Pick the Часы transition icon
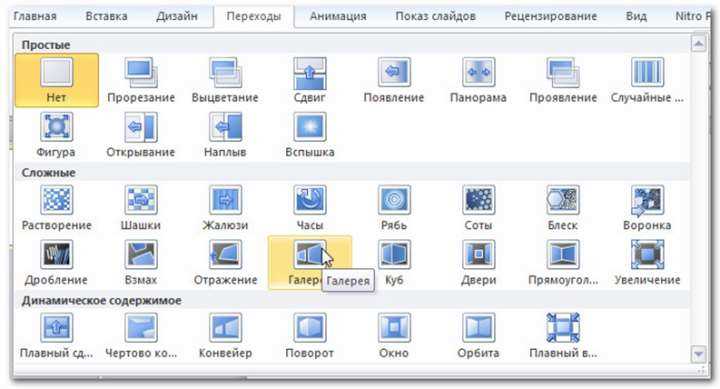This screenshot has width=720, height=389. (310, 208)
